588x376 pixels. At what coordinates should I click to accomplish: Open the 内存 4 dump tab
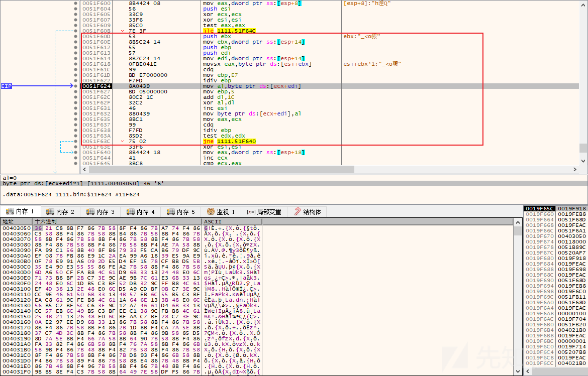[x=141, y=211]
